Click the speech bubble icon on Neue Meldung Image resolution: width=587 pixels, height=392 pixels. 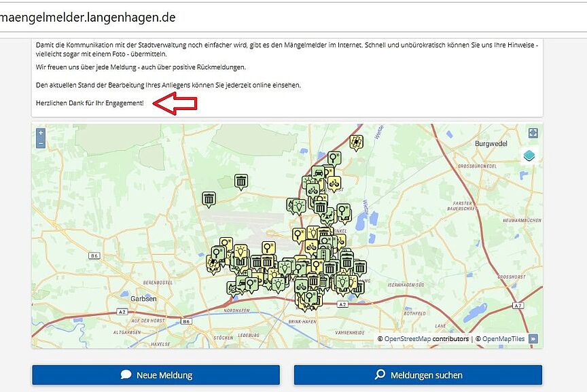coord(125,374)
